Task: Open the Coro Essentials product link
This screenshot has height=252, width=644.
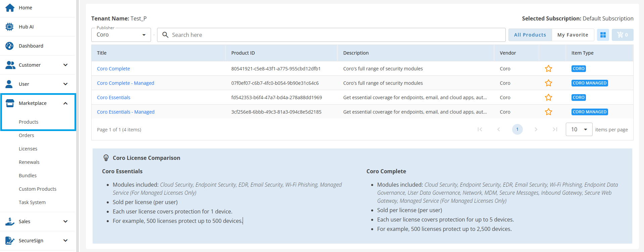Action: (114, 98)
